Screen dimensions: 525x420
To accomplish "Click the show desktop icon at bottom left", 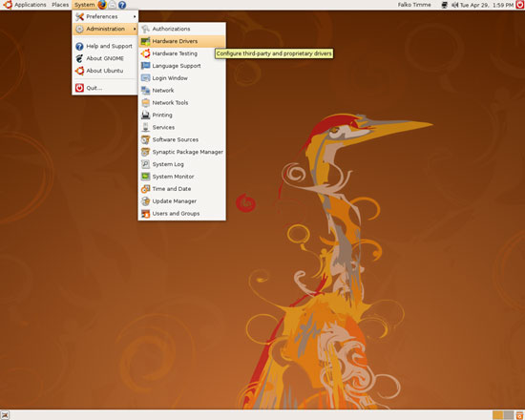I will point(5,415).
